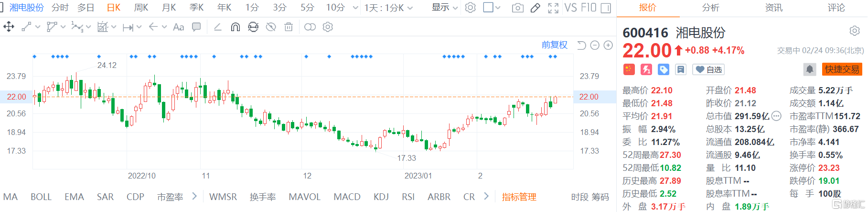868x212 pixels.
Task: Click the blue price tag icon
Action: (663, 69)
